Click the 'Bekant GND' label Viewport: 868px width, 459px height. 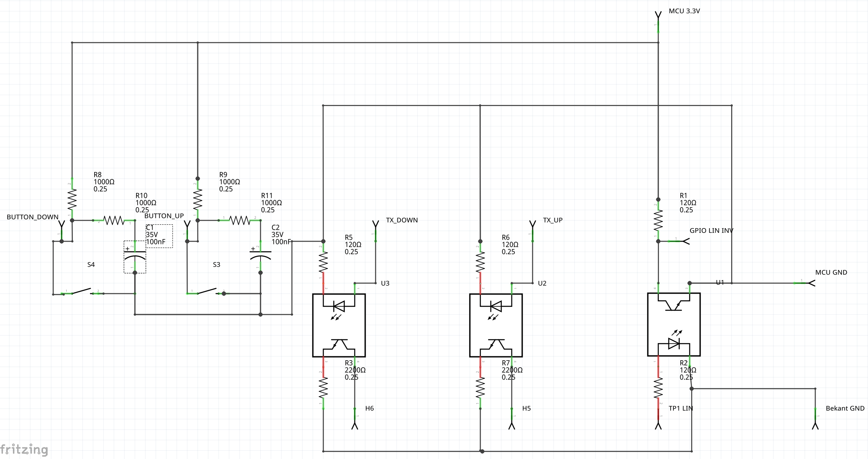(x=845, y=409)
